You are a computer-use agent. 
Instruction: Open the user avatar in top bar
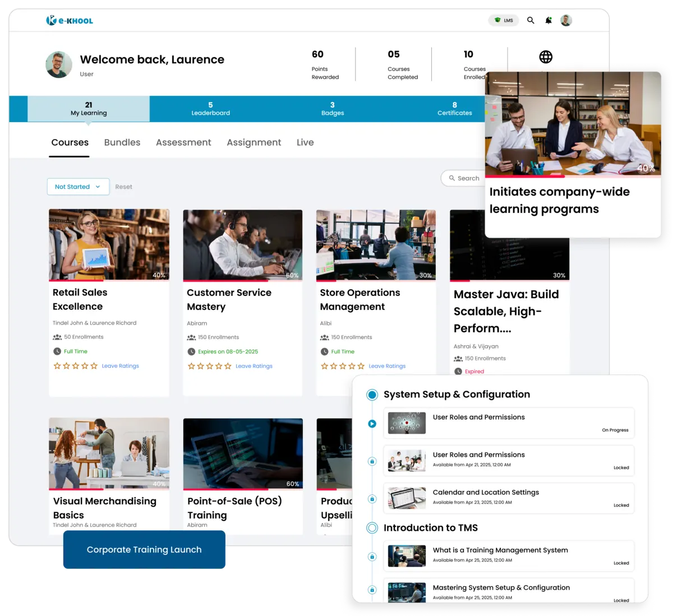(566, 20)
